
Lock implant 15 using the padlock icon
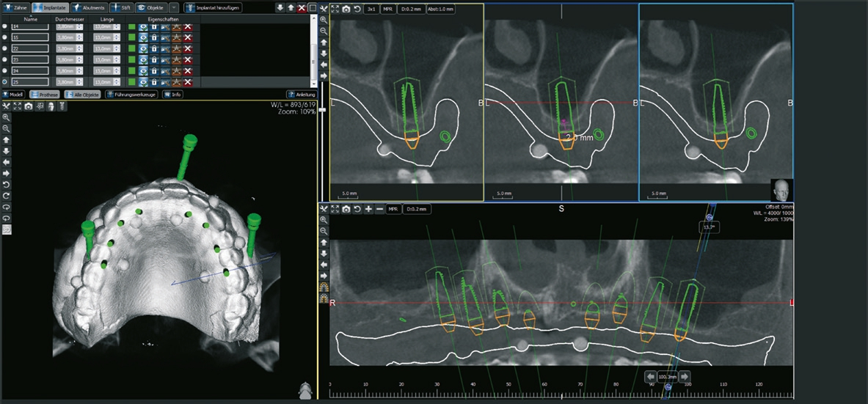pyautogui.click(x=154, y=37)
